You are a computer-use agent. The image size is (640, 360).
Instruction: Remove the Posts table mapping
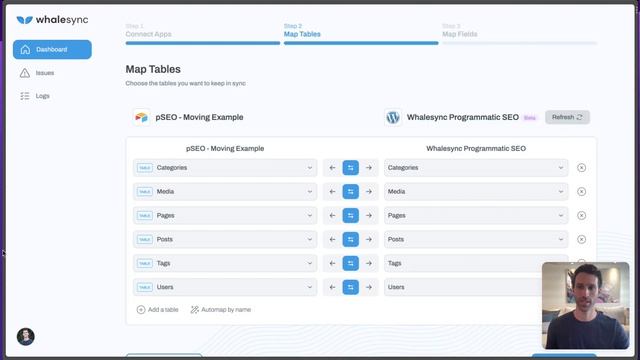(581, 239)
